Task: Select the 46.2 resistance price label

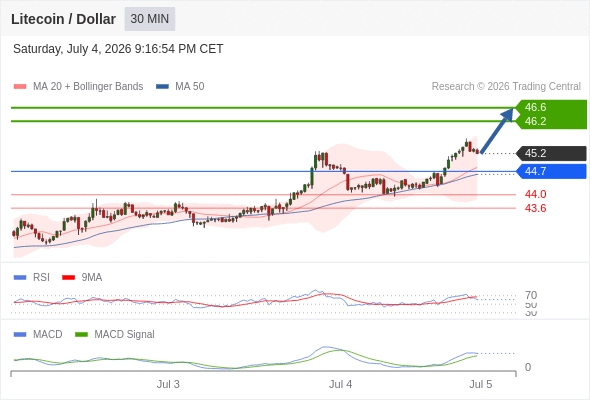Action: pos(535,121)
